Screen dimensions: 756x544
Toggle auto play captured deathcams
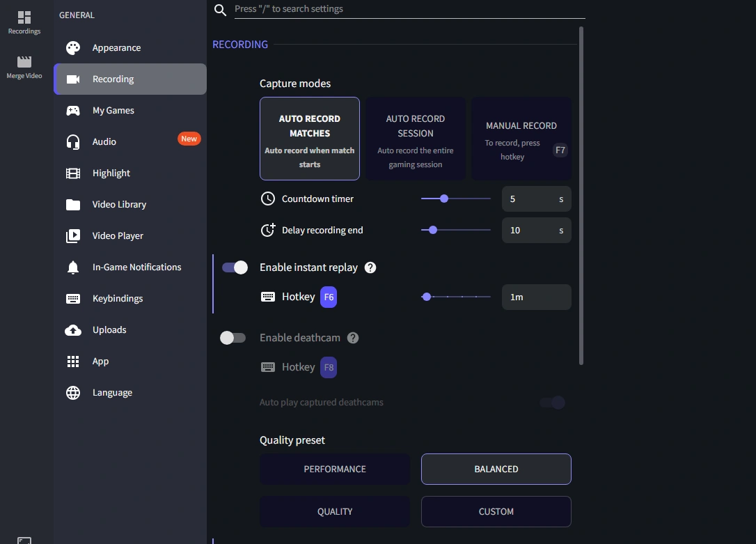[552, 402]
